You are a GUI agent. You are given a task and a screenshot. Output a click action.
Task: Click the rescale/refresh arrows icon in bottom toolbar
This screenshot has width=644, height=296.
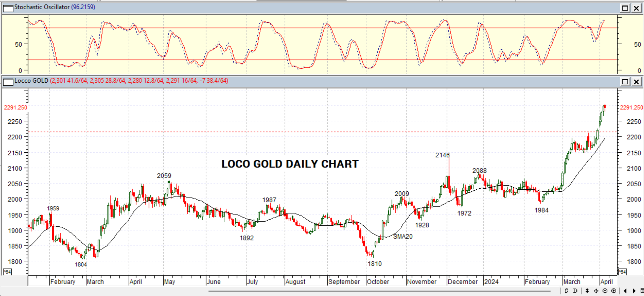566,291
